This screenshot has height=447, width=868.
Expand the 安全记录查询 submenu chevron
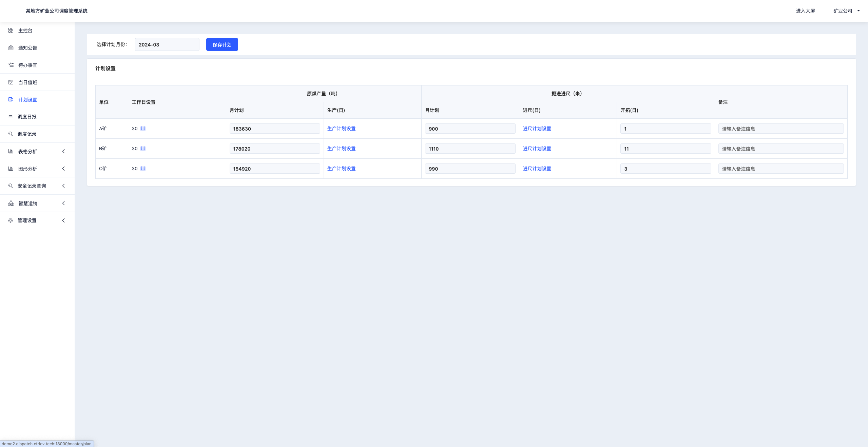pyautogui.click(x=63, y=186)
